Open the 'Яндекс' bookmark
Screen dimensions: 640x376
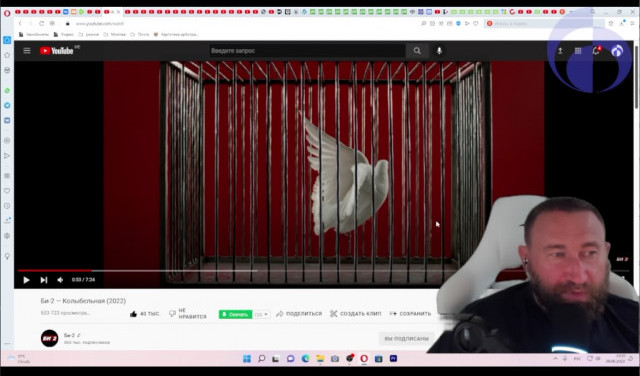coord(64,35)
